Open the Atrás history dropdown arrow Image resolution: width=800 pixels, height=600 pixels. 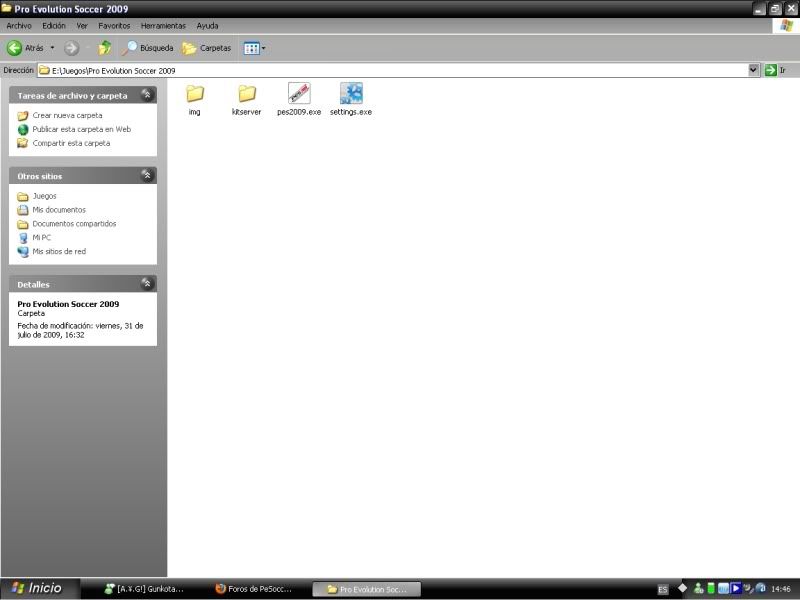coord(52,48)
